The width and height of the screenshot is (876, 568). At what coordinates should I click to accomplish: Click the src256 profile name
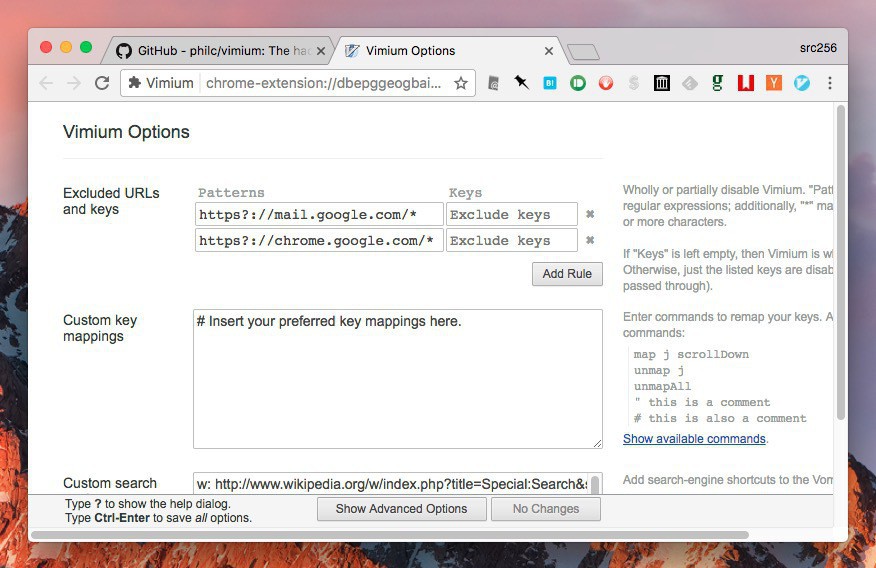coord(818,48)
